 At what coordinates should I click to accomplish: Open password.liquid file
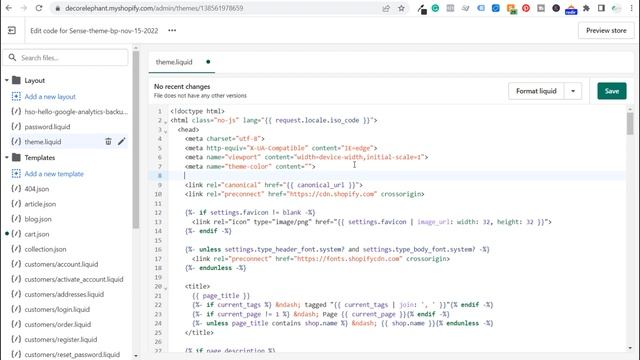pyautogui.click(x=47, y=127)
